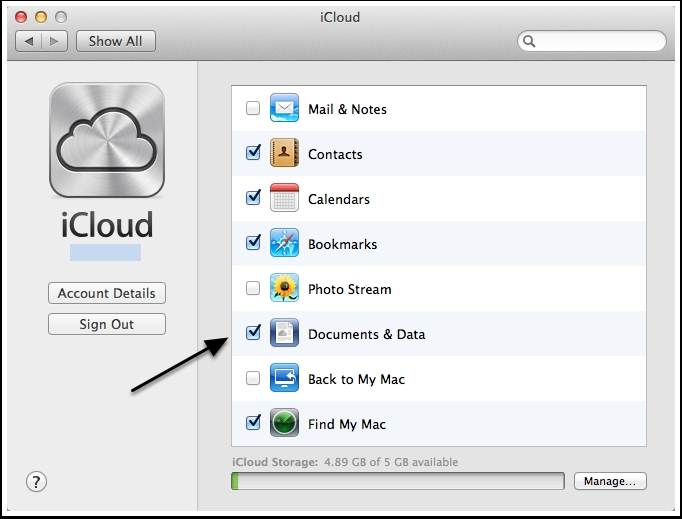Minimize window with the yellow button
The image size is (682, 519).
click(41, 17)
